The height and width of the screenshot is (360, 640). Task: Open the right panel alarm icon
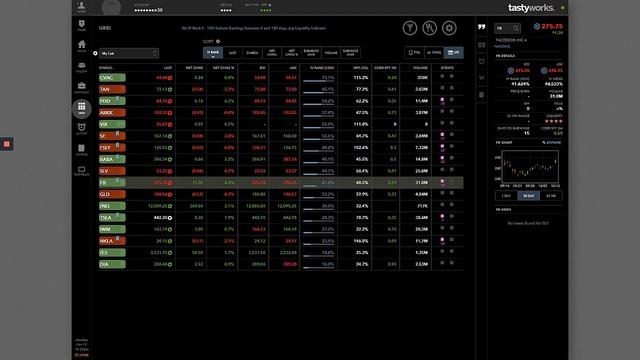(482, 61)
